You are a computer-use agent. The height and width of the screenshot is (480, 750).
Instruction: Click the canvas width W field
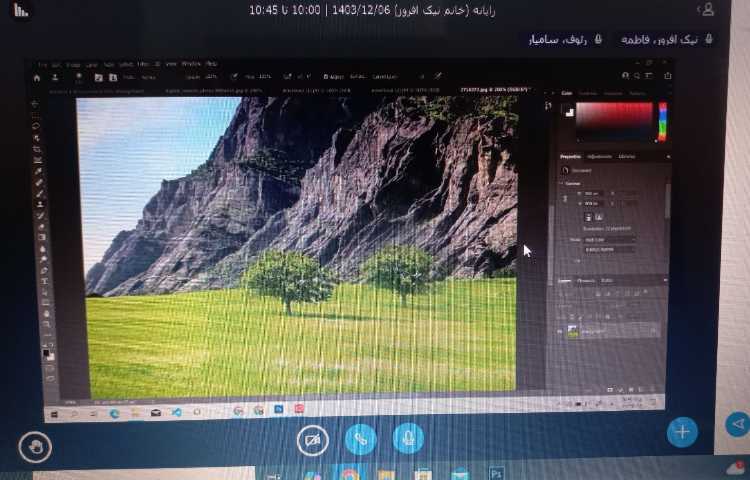tap(594, 194)
